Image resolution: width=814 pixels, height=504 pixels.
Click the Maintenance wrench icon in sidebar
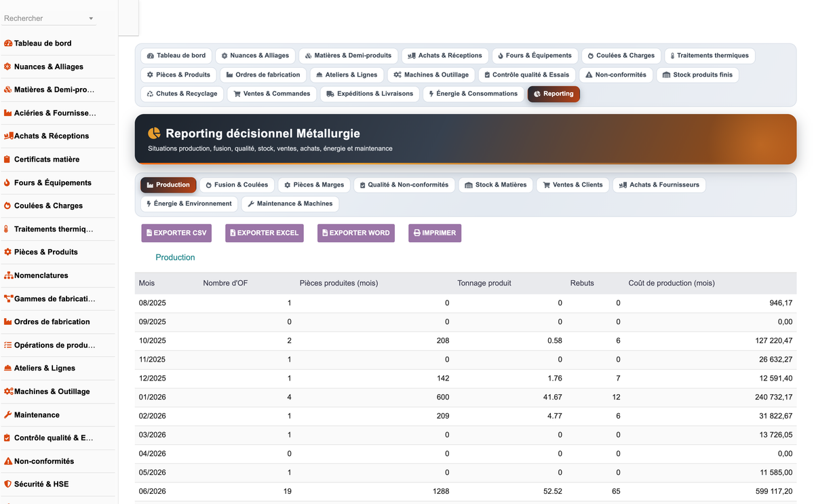coord(8,414)
